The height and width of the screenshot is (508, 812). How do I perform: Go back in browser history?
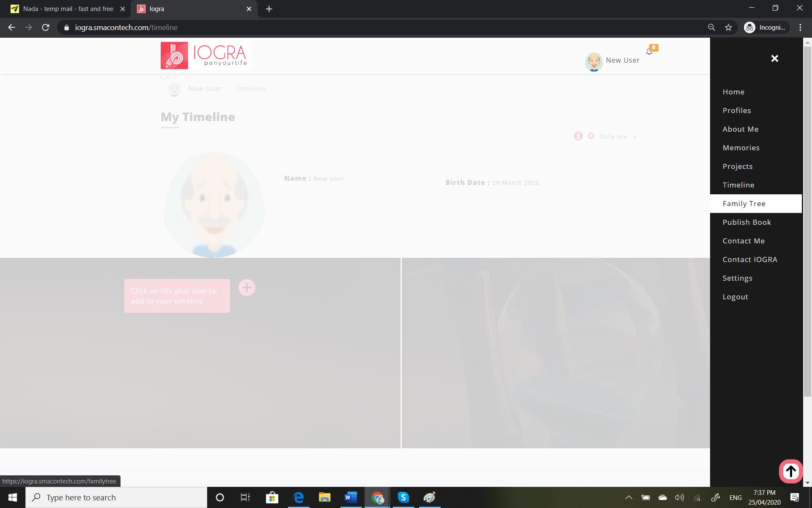point(11,28)
